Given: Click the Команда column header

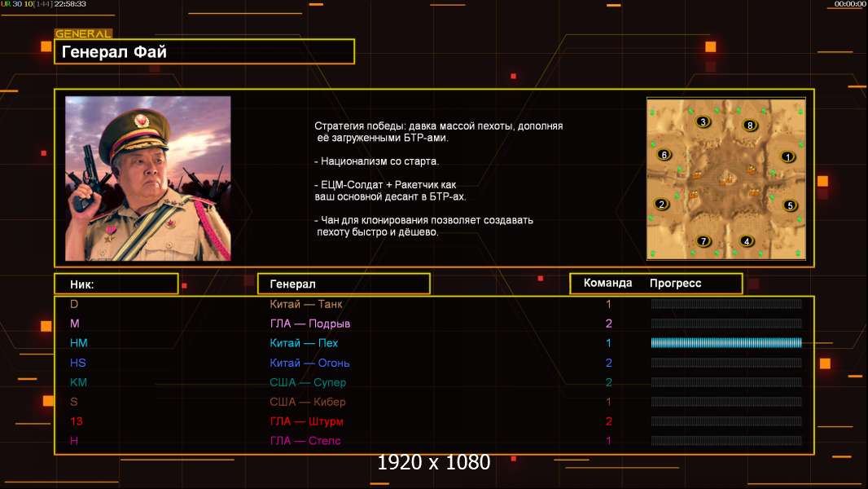Looking at the screenshot, I should pyautogui.click(x=607, y=283).
